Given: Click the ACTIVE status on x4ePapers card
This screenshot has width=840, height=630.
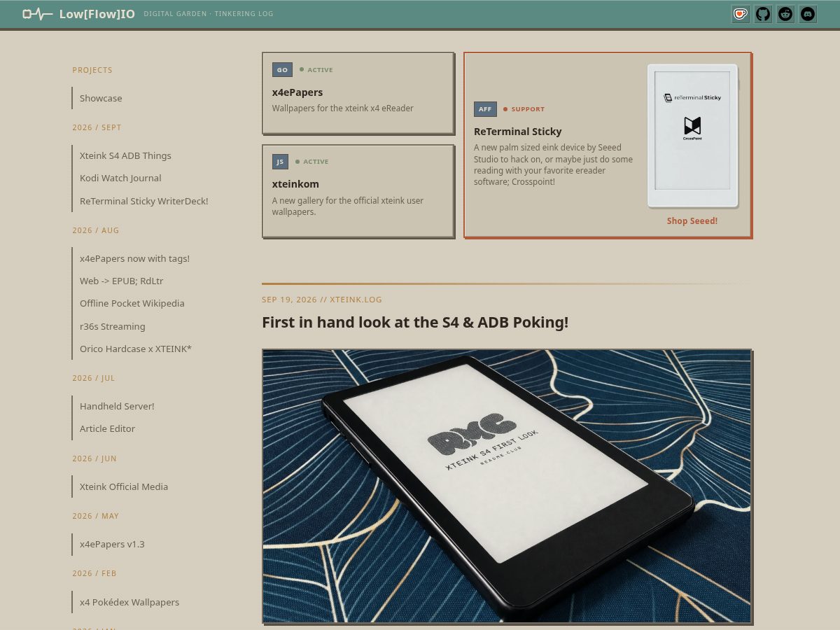Looking at the screenshot, I should click(316, 70).
